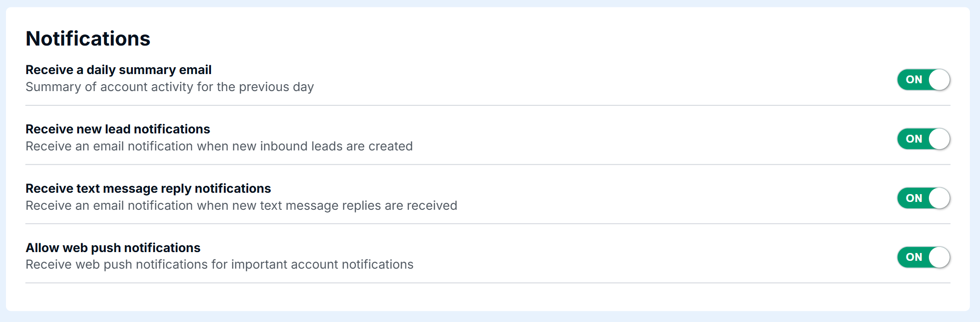This screenshot has height=322, width=980.
Task: Click the ON text in daily summary switch
Action: tap(914, 80)
